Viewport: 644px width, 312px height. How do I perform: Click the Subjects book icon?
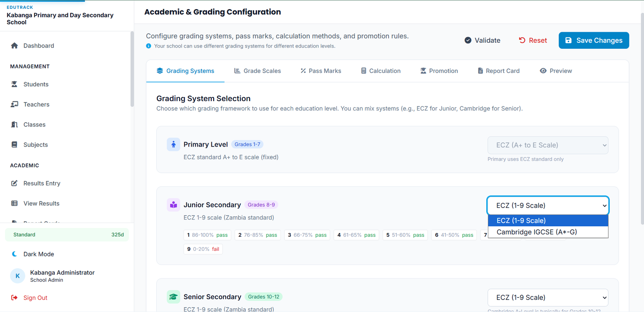pos(14,145)
